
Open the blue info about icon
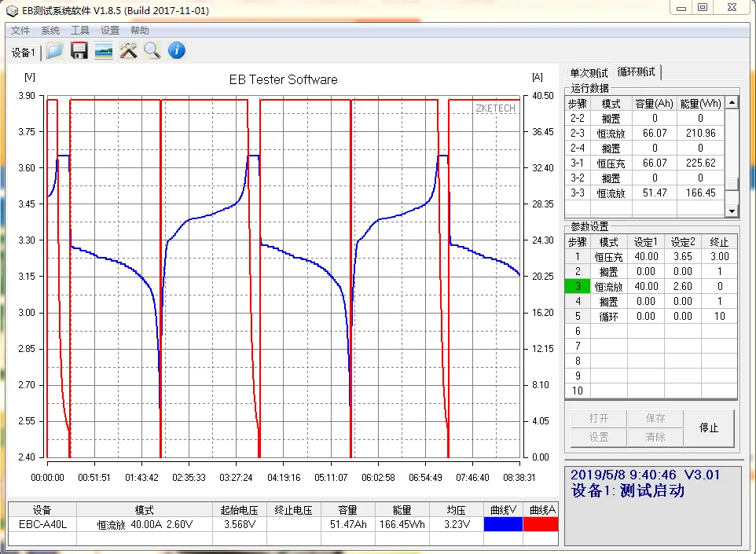point(177,51)
